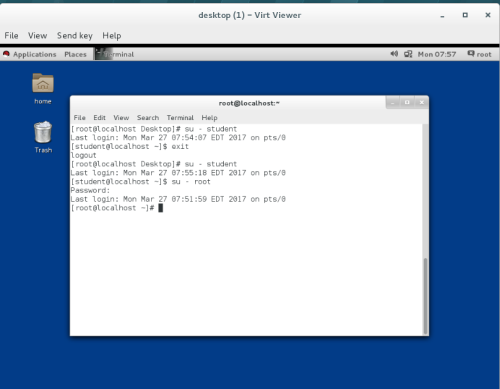Click the Mon 07:57 clock
Image resolution: width=500 pixels, height=389 pixels.
pyautogui.click(x=437, y=54)
